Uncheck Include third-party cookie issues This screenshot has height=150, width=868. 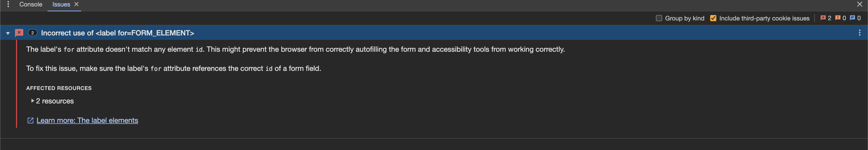[713, 18]
